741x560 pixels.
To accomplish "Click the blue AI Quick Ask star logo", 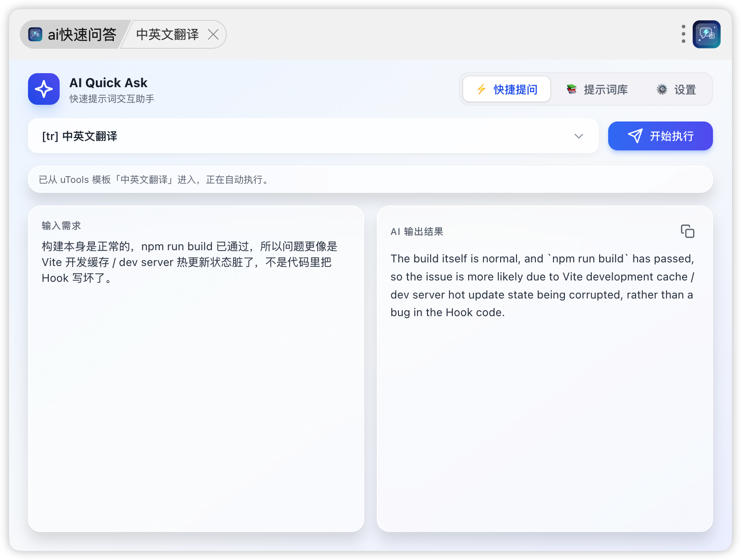I will [x=44, y=89].
